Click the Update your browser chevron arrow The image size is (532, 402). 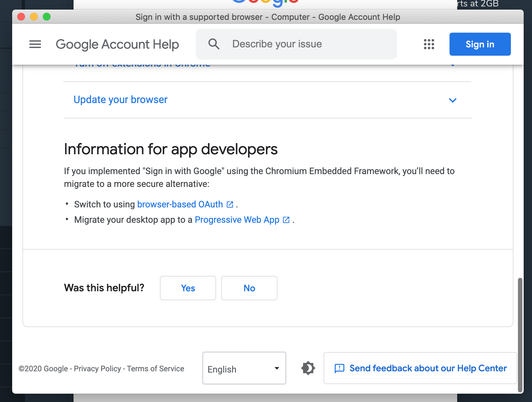tap(452, 100)
